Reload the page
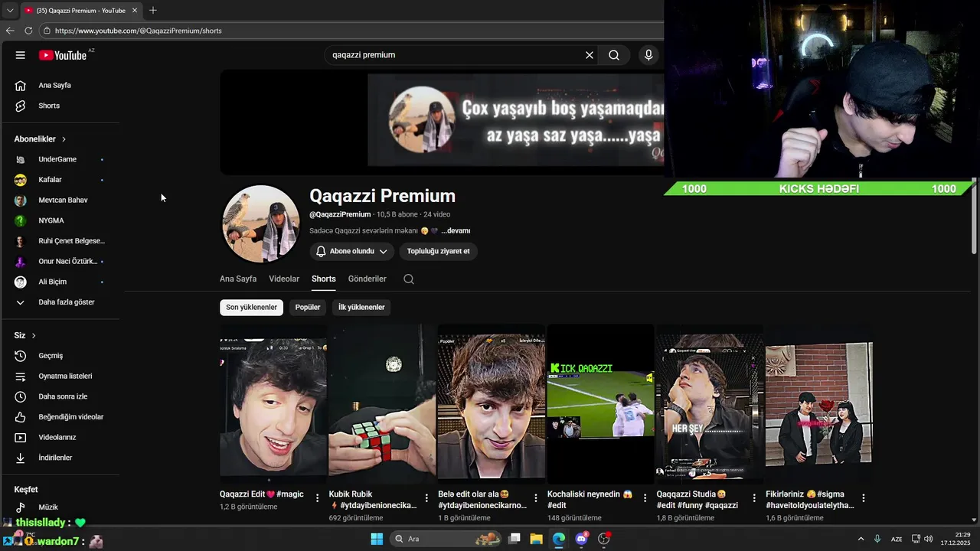The width and height of the screenshot is (980, 551). click(x=28, y=31)
